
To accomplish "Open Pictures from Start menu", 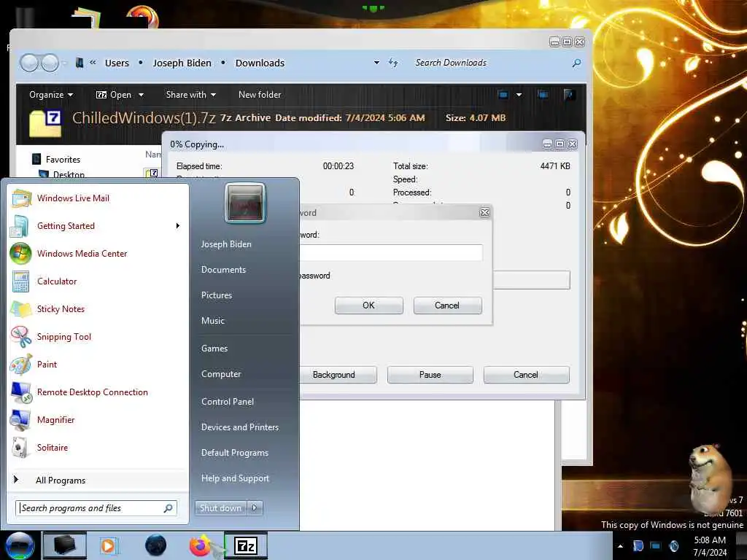I will (x=216, y=295).
